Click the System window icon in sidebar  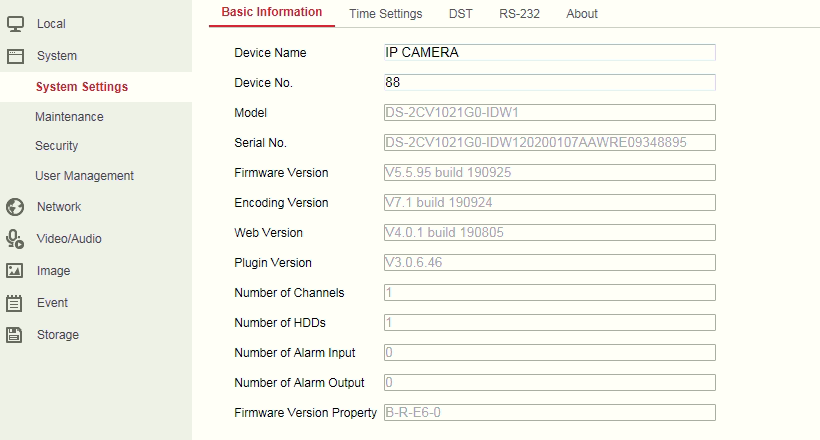tap(15, 56)
